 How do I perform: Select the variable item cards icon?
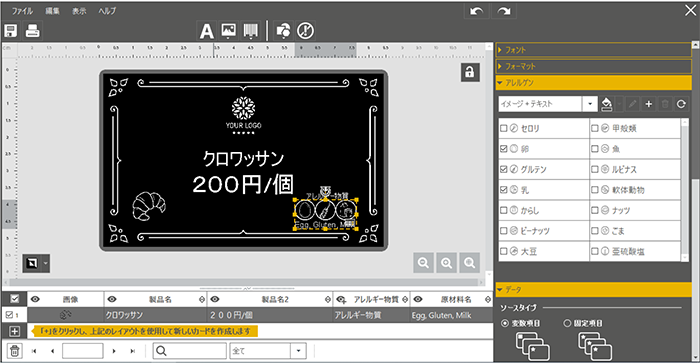click(532, 346)
